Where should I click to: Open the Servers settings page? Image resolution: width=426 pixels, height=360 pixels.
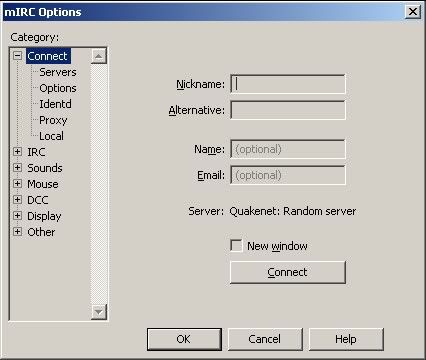pyautogui.click(x=58, y=72)
